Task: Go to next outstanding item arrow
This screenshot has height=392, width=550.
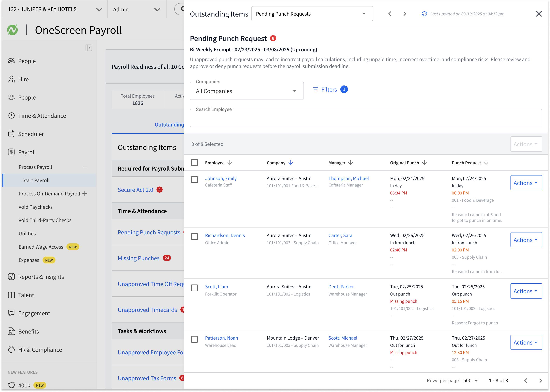Action: click(405, 14)
